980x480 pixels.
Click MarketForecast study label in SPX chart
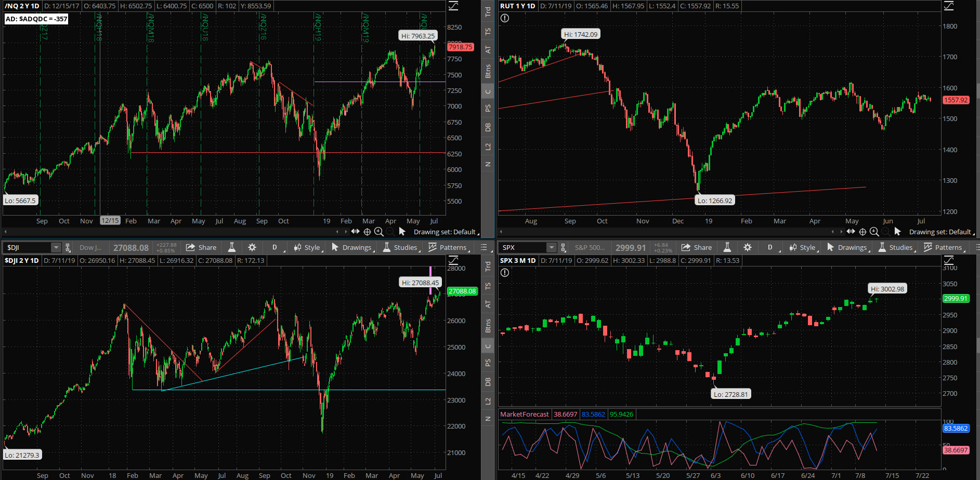click(524, 414)
